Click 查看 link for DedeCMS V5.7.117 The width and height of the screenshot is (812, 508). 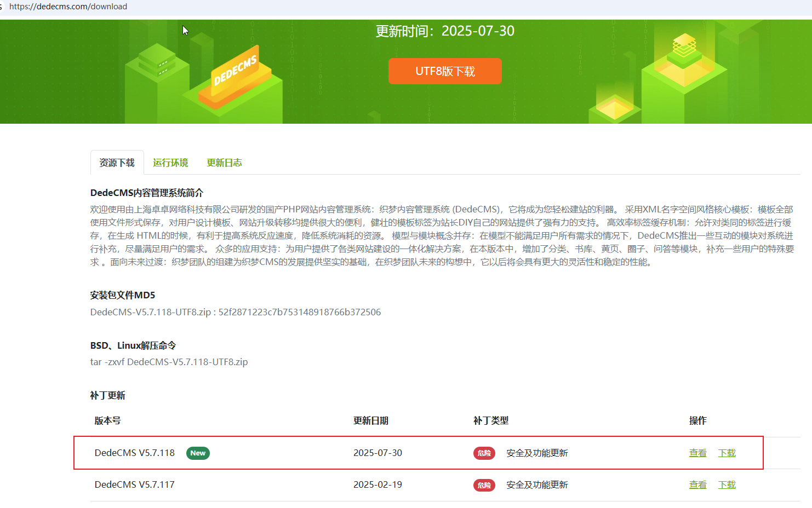coord(697,484)
